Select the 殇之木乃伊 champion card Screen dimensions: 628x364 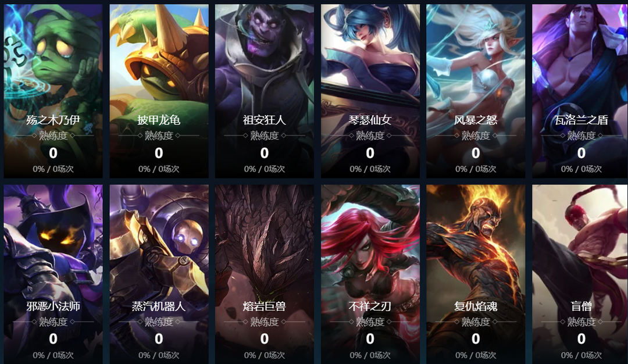pos(53,91)
